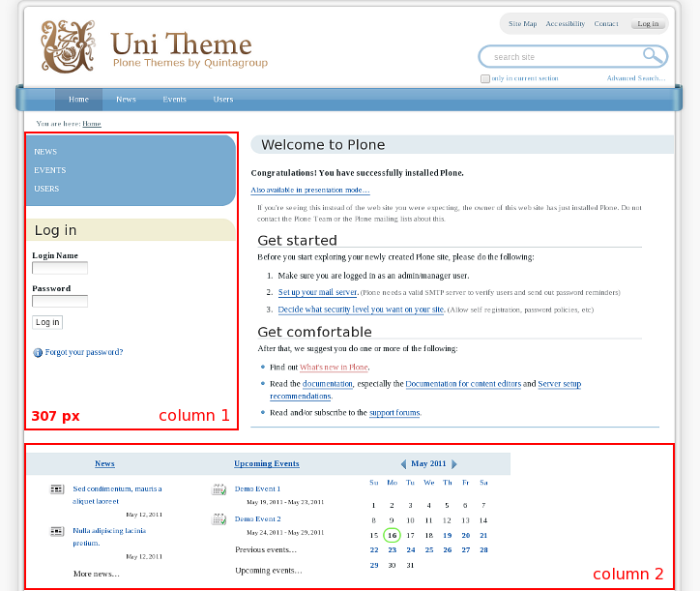The image size is (700, 591).
Task: Open the Site Map link
Action: point(522,23)
